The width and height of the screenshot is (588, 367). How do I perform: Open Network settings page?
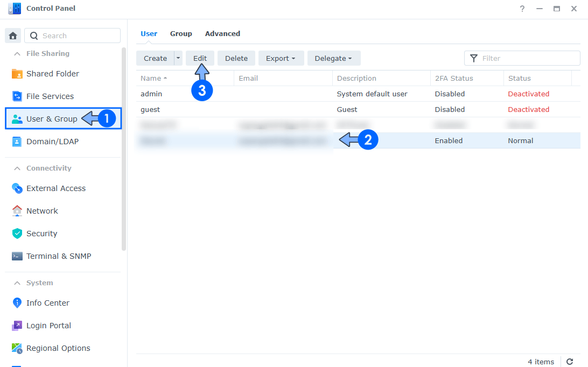63,211
